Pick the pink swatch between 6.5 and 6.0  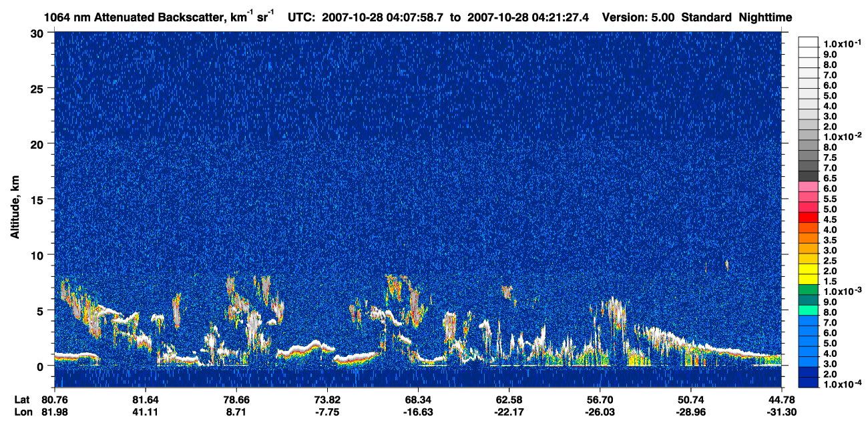pyautogui.click(x=809, y=186)
